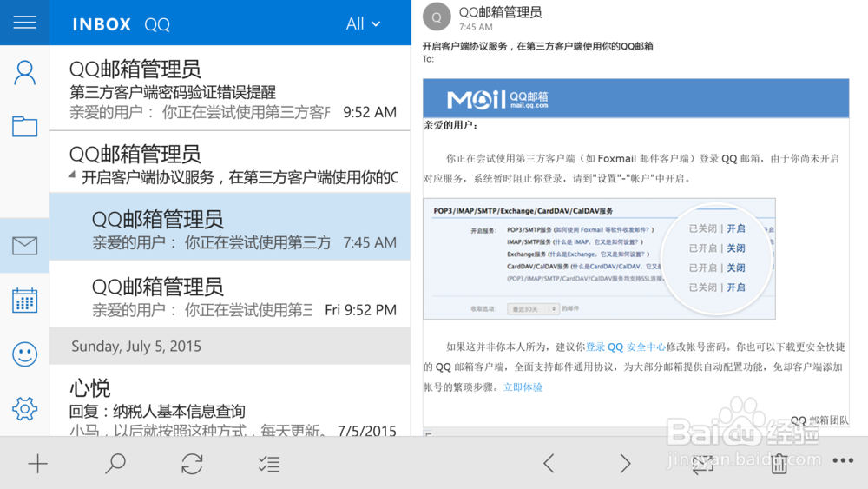Image resolution: width=868 pixels, height=489 pixels.
Task: Click 立即体验 link
Action: click(523, 387)
